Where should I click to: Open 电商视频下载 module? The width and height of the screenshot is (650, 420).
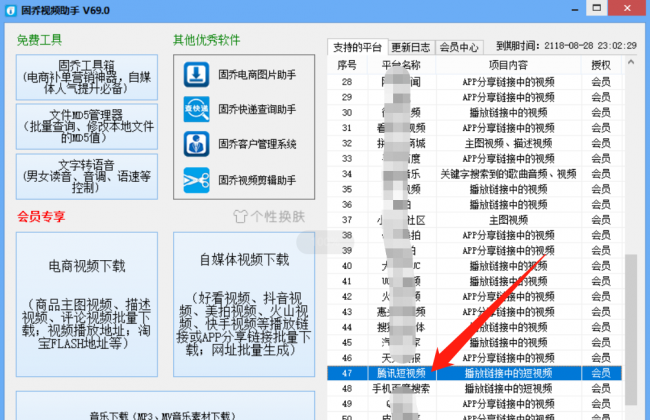[87, 304]
